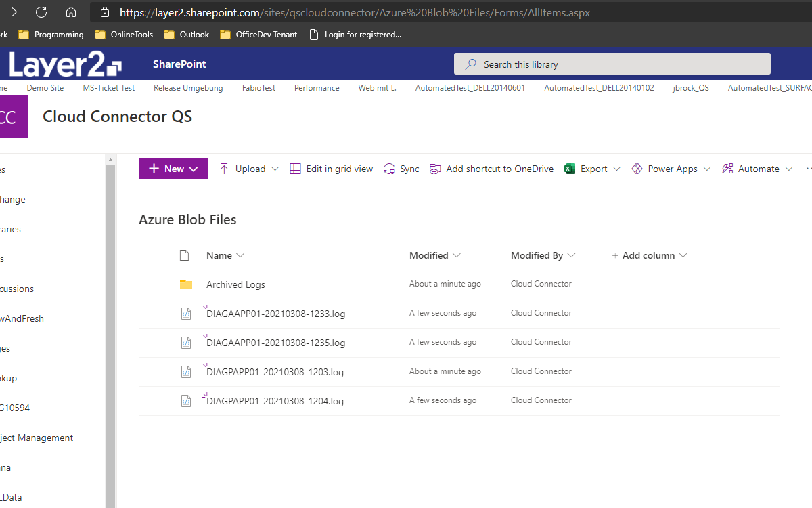
Task: Click the Excel Export icon
Action: 570,169
